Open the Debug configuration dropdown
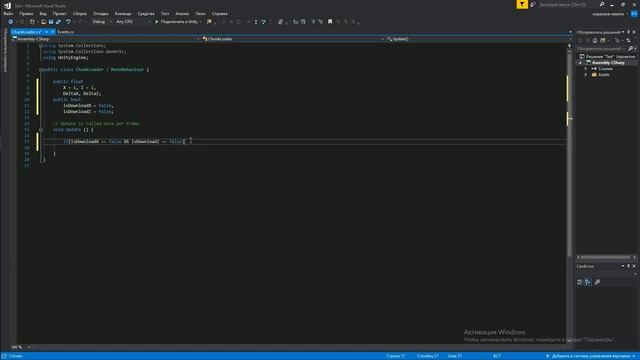The image size is (640, 360). click(x=102, y=22)
